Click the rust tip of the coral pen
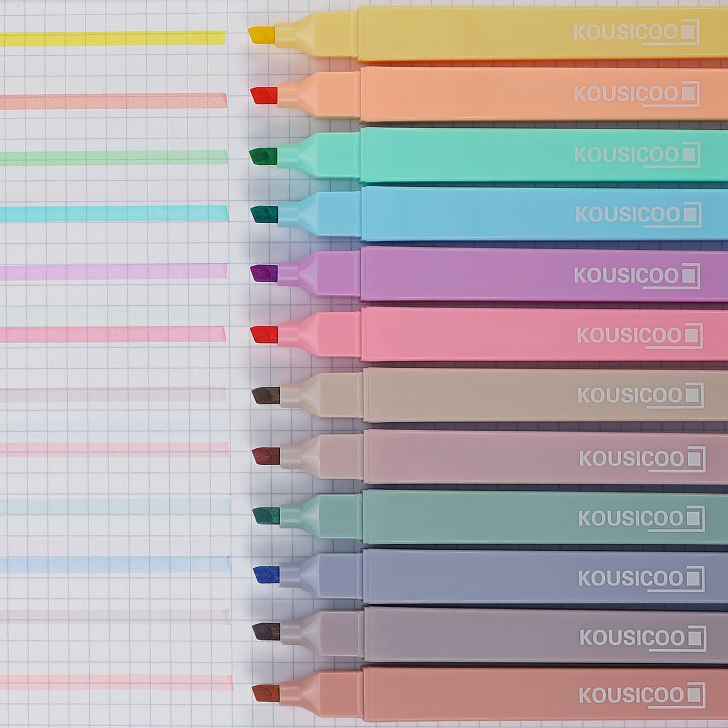 266,693
